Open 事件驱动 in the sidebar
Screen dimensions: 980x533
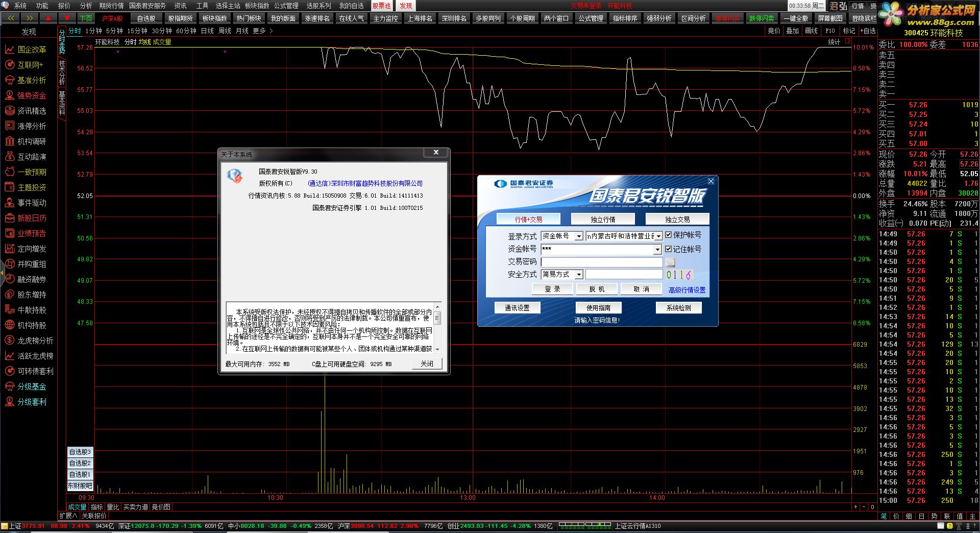tap(26, 203)
